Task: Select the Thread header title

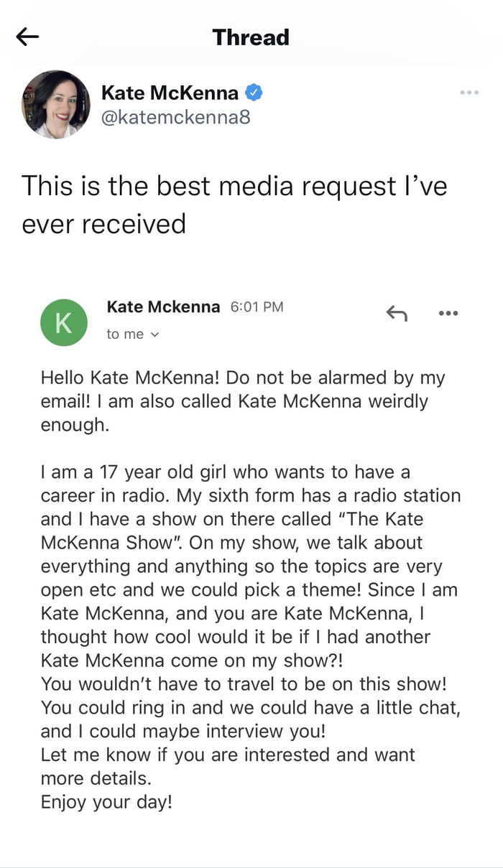Action: point(250,37)
